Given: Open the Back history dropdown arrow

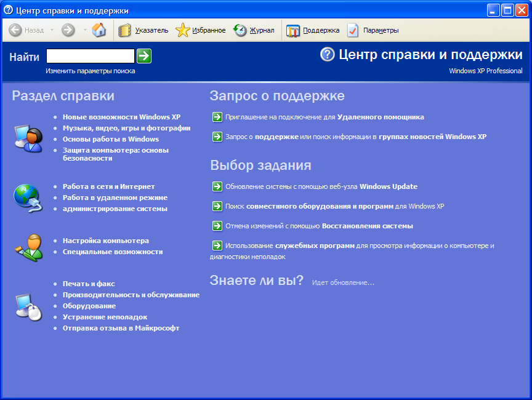Looking at the screenshot, I should (x=52, y=30).
